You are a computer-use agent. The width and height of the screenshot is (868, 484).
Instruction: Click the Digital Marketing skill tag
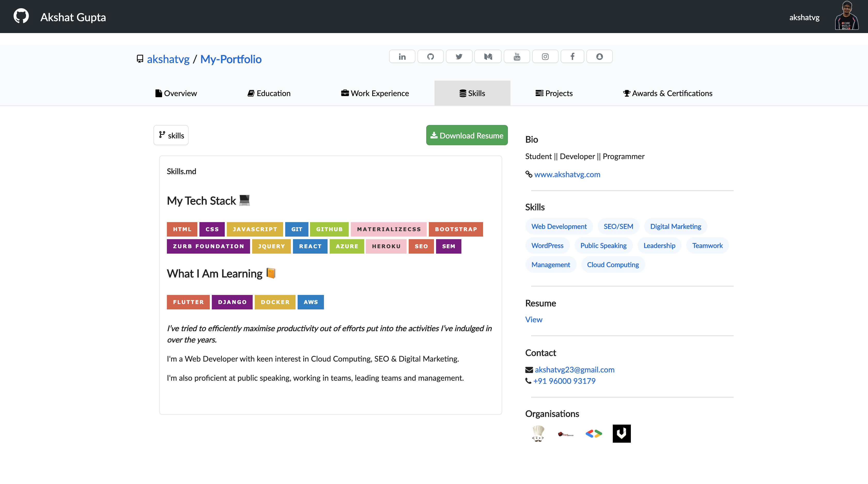pos(676,227)
